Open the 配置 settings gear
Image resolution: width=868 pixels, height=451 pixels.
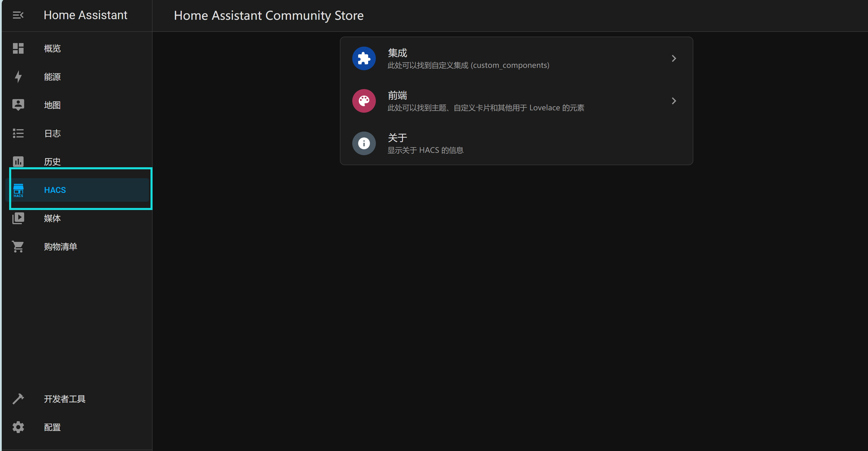pos(18,427)
